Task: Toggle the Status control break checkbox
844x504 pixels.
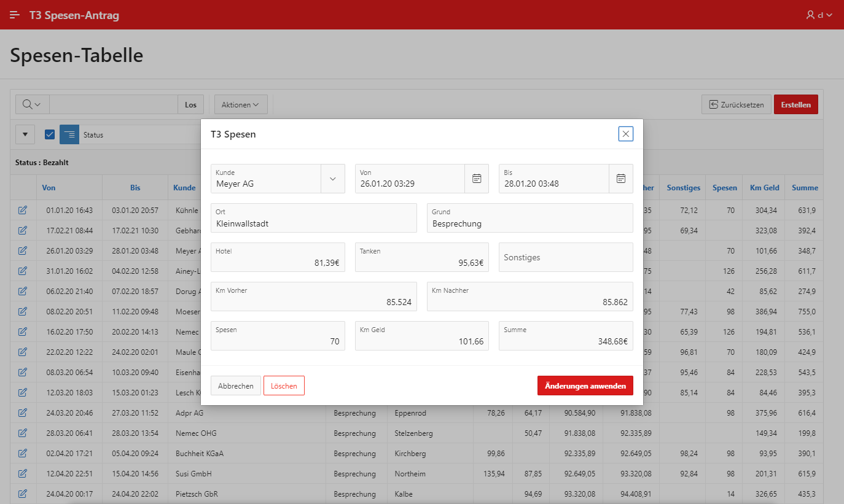Action: pyautogui.click(x=50, y=134)
